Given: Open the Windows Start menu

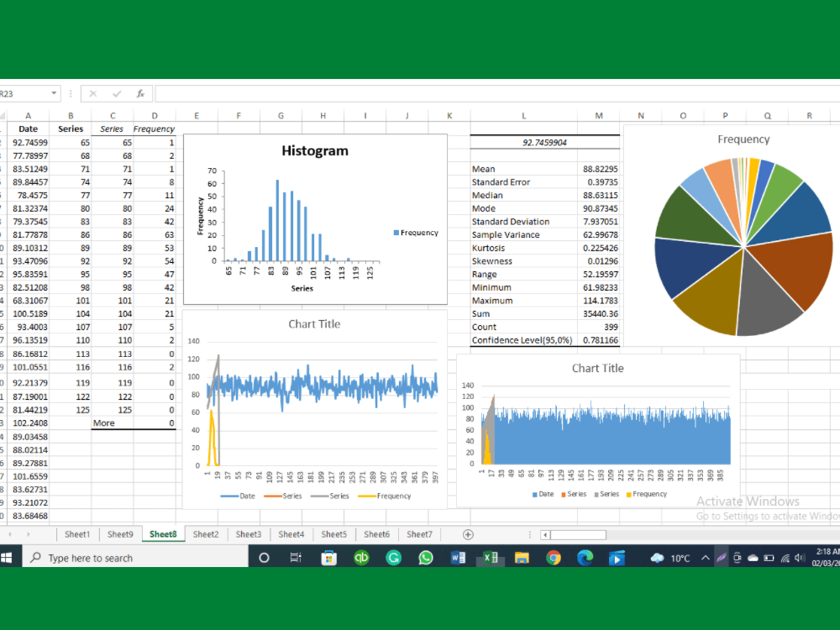Looking at the screenshot, I should tap(8, 557).
